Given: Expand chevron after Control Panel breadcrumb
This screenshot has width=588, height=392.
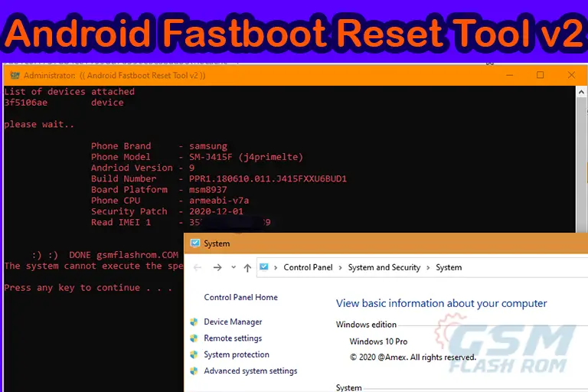Looking at the screenshot, I should 340,267.
